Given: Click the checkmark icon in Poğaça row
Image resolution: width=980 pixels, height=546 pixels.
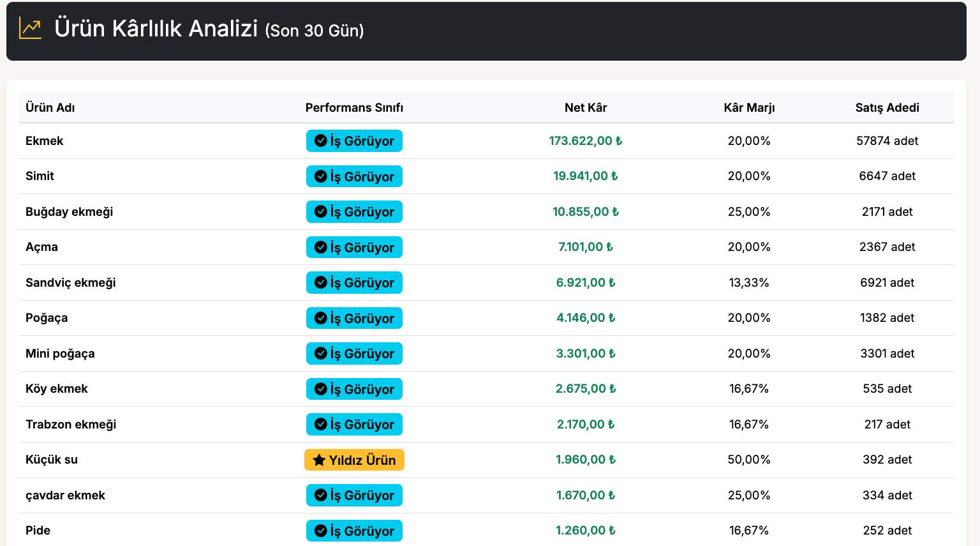Looking at the screenshot, I should [321, 318].
